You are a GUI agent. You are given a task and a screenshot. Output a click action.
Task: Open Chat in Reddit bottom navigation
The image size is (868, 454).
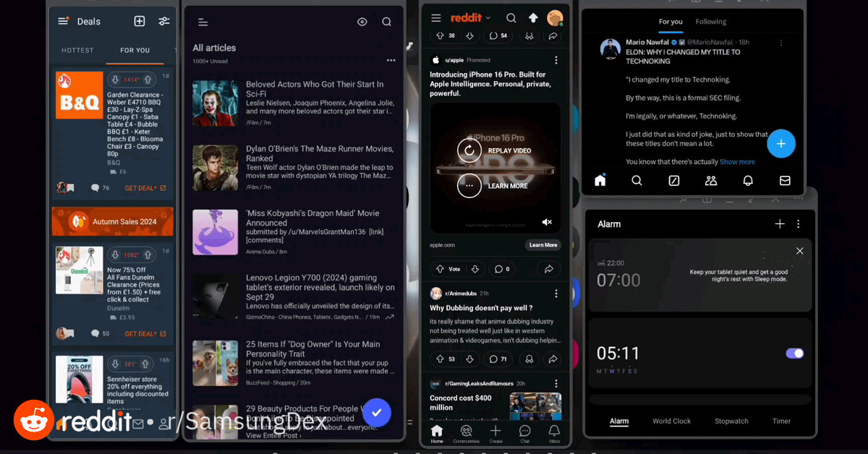click(x=525, y=434)
